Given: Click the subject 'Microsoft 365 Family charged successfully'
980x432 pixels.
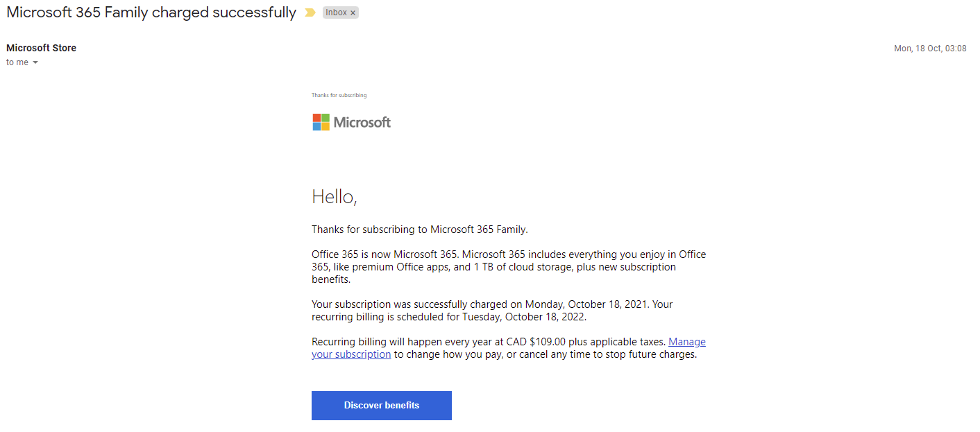Looking at the screenshot, I should click(151, 12).
